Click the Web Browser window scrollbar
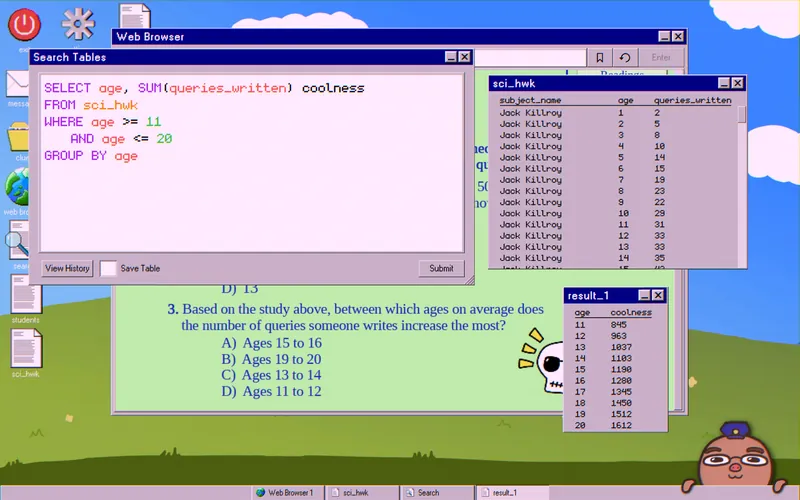The height and width of the screenshot is (500, 800). [x=679, y=339]
